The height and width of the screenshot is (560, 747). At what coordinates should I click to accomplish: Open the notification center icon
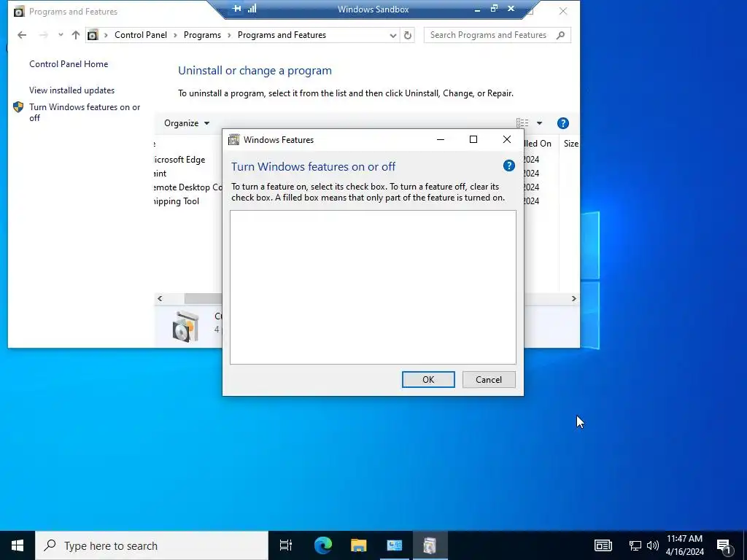(x=724, y=545)
